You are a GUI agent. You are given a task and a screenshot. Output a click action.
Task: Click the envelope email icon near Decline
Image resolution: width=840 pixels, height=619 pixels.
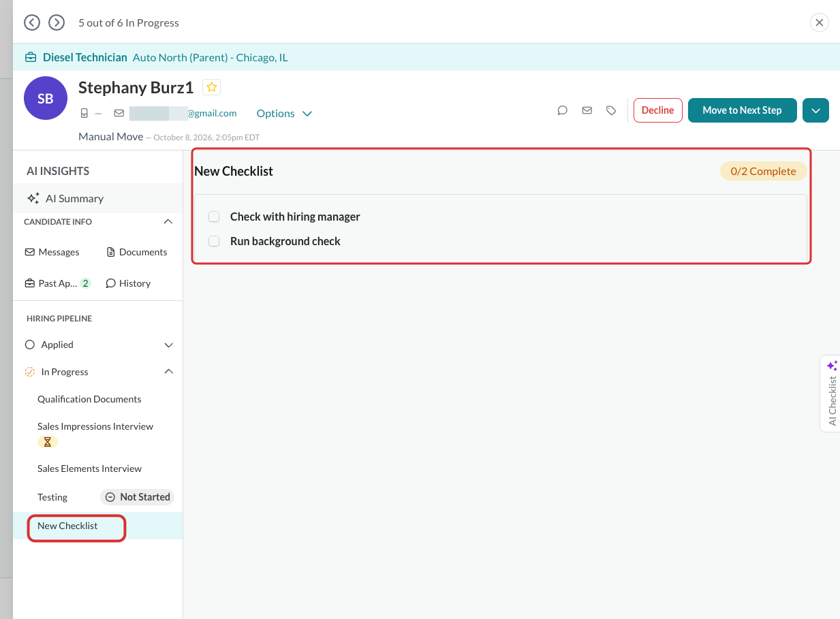pos(587,110)
